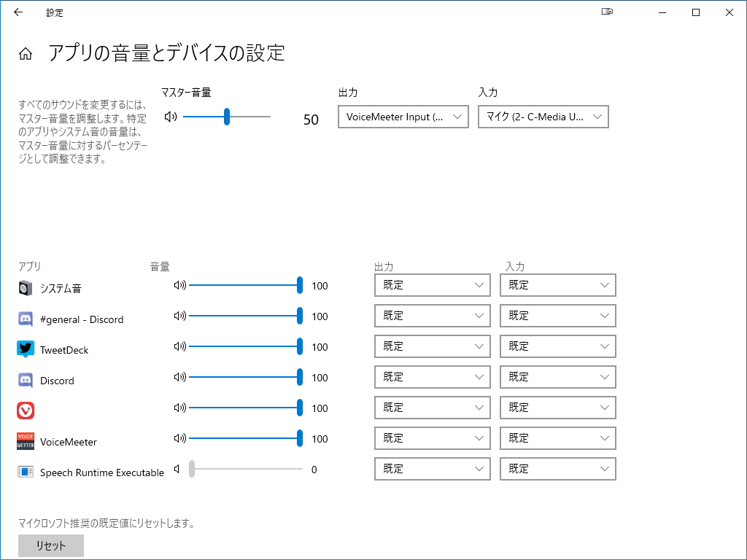
Task: Click the touch keyboard icon in the title bar
Action: pyautogui.click(x=606, y=12)
